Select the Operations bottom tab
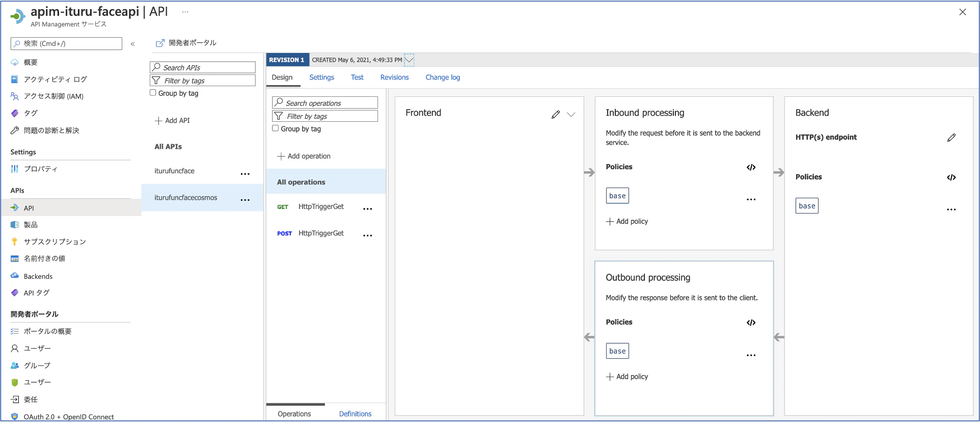The image size is (980, 422). pos(294,414)
